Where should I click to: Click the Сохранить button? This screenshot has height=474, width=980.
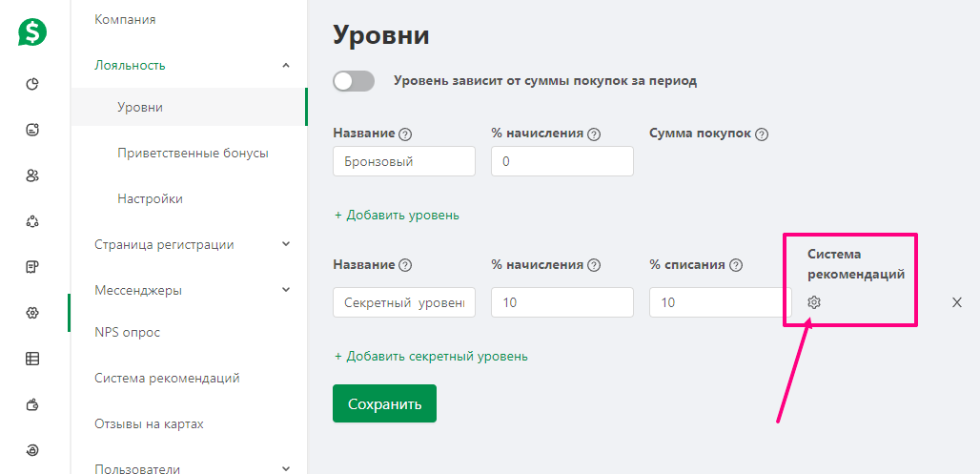pyautogui.click(x=384, y=403)
